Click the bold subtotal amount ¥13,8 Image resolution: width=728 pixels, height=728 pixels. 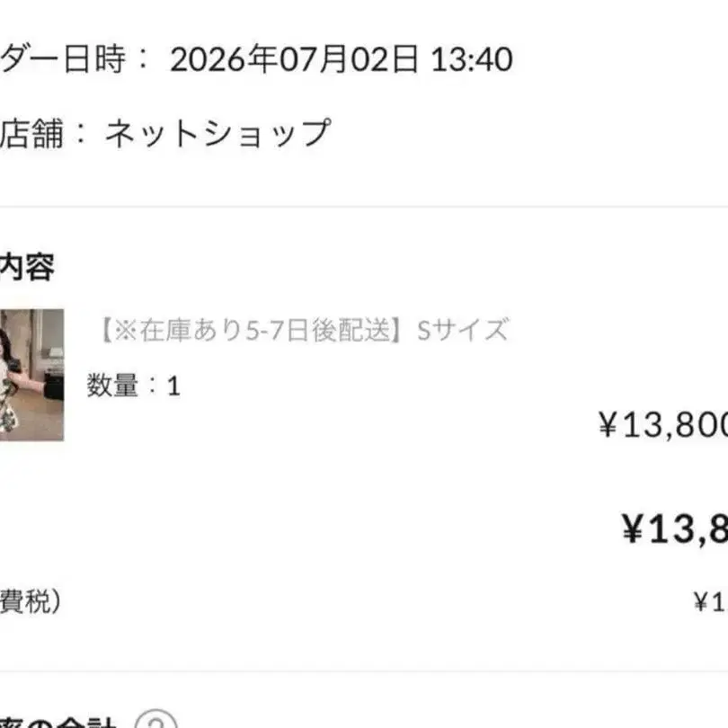pyautogui.click(x=675, y=529)
